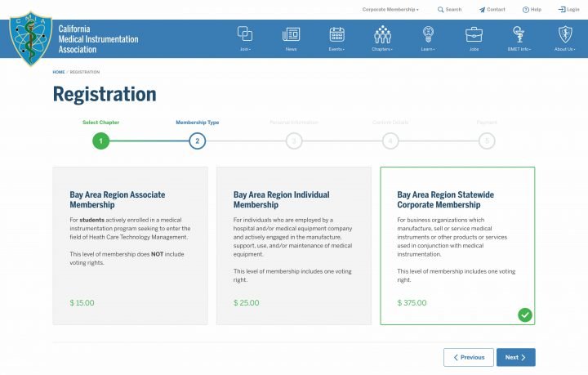Click the BMET Info label

(519, 49)
